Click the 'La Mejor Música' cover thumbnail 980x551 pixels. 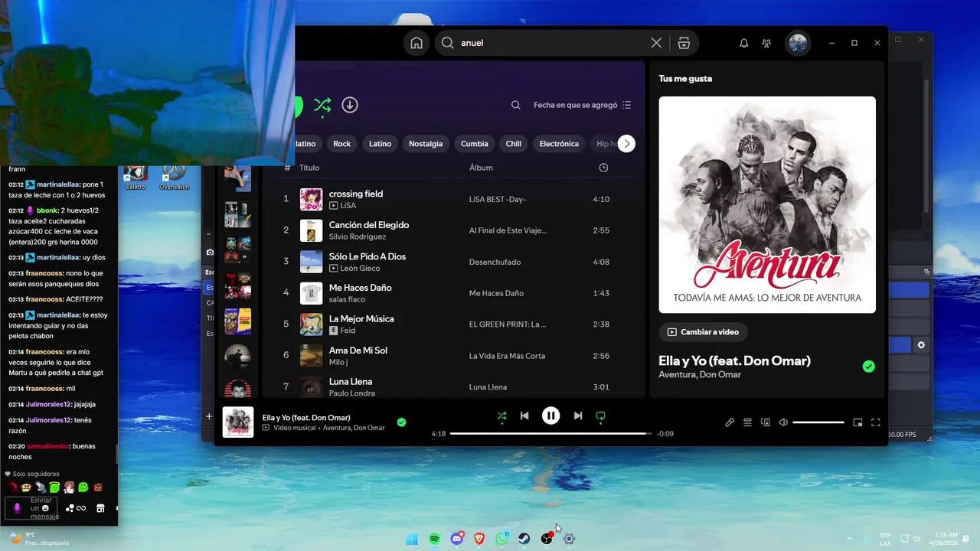pyautogui.click(x=311, y=324)
